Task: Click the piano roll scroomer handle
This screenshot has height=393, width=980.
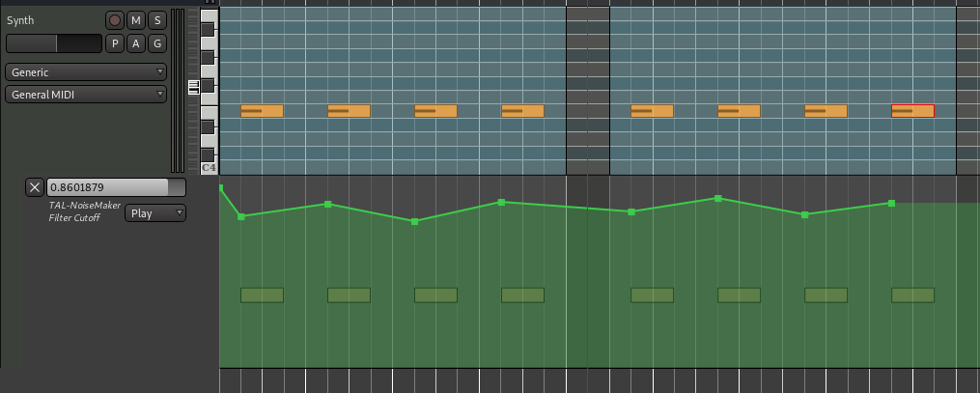Action: (x=193, y=87)
